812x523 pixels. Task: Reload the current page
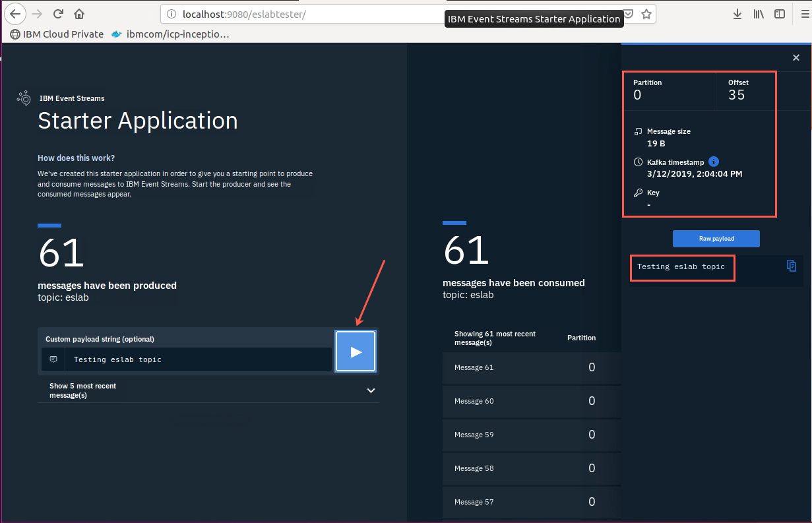pyautogui.click(x=58, y=14)
